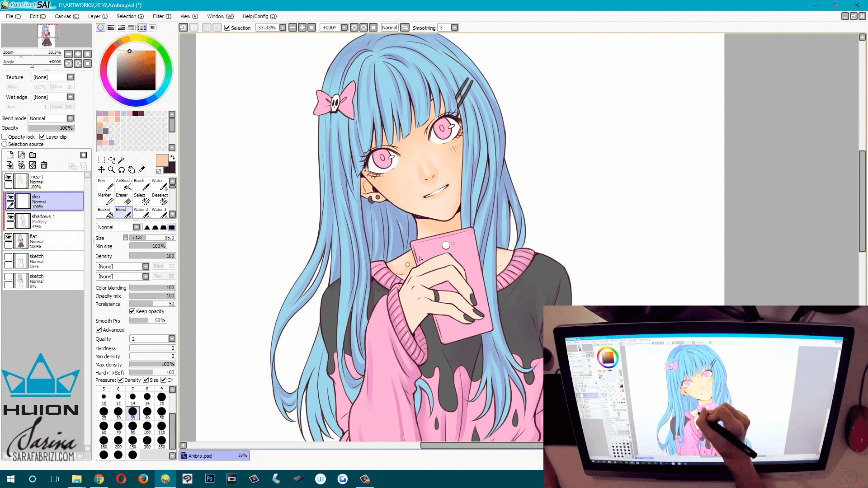The width and height of the screenshot is (868, 488).
Task: Delete the selected layer with trash icon
Action: click(44, 165)
